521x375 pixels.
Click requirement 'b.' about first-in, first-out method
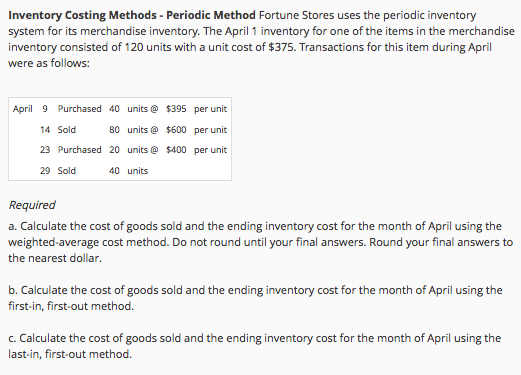pyautogui.click(x=255, y=298)
